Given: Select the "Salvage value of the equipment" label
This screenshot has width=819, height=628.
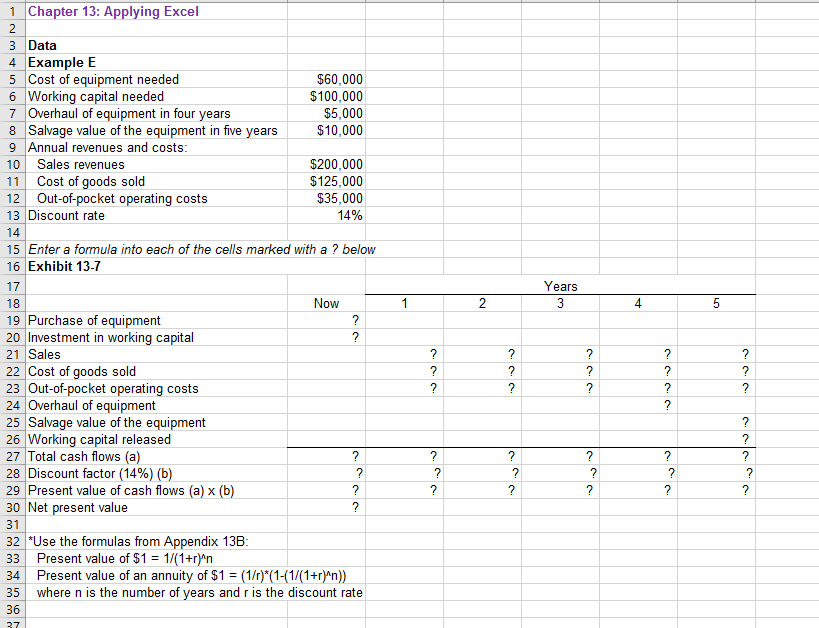Looking at the screenshot, I should click(x=115, y=422).
